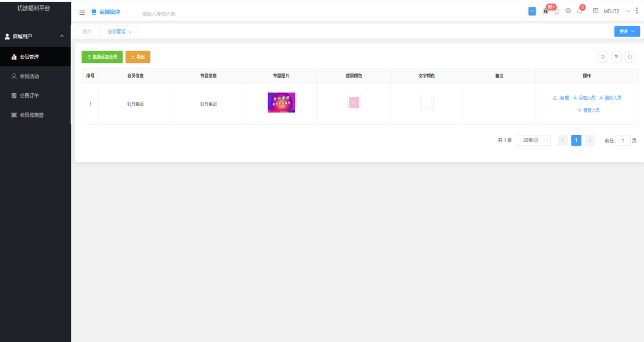Open the MDJT2 user dropdown
The width and height of the screenshot is (644, 342).
616,11
